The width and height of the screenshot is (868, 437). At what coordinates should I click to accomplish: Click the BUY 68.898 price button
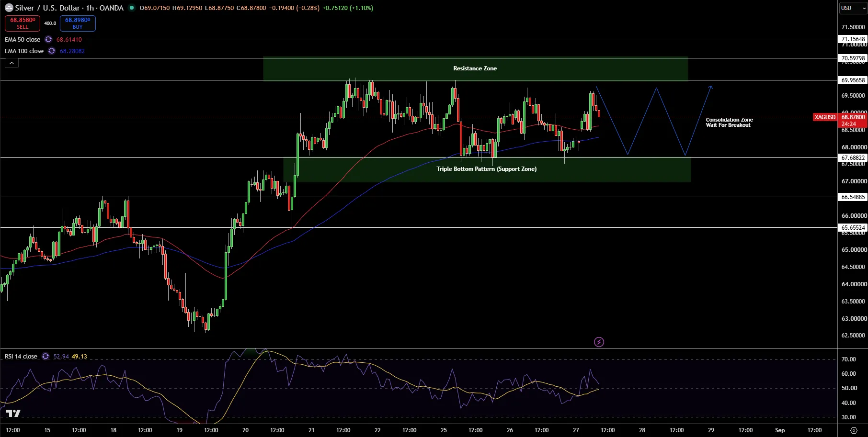tap(78, 23)
